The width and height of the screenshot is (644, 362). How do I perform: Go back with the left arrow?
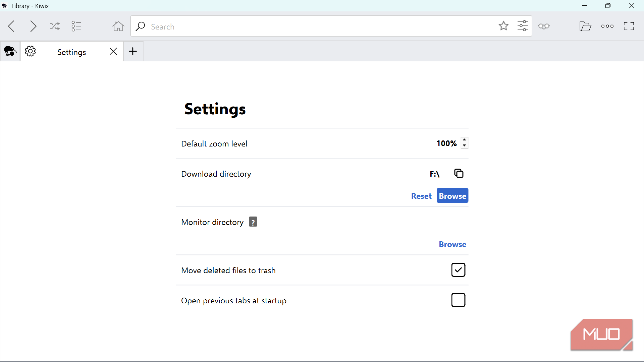(x=11, y=26)
